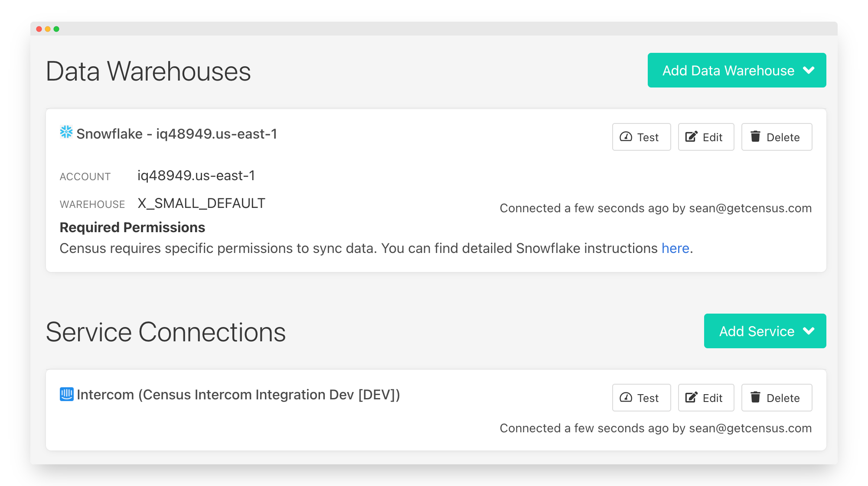868x486 pixels.
Task: Click the Snowflake logo icon
Action: (x=66, y=132)
